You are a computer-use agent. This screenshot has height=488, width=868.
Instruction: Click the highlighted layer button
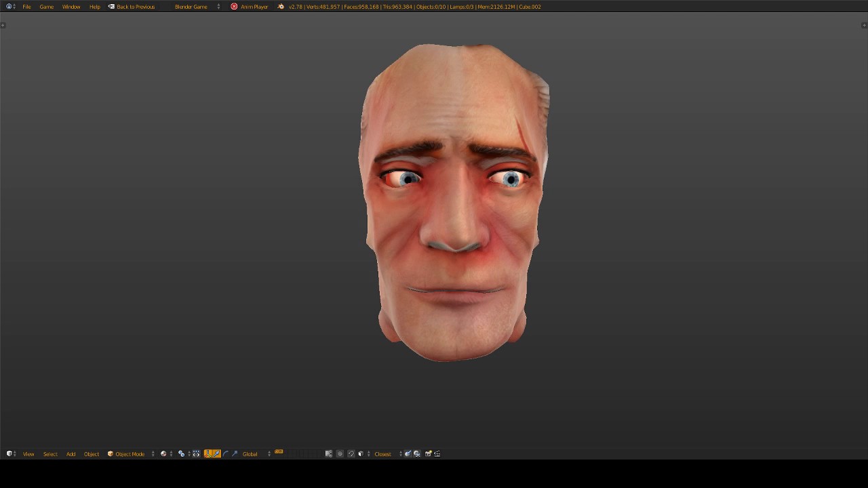click(279, 451)
